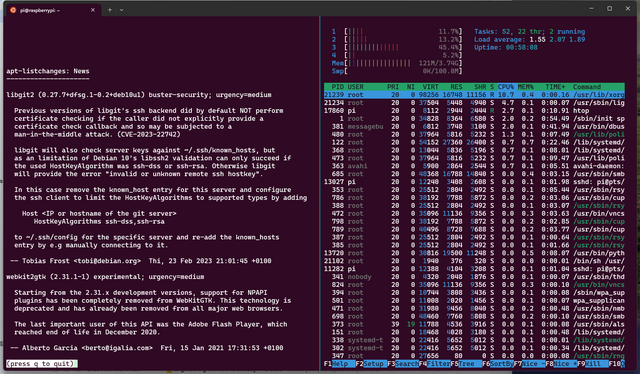Viewport: 640px width, 374px height.
Task: Click the Mem usage bar meter
Action: [397, 63]
